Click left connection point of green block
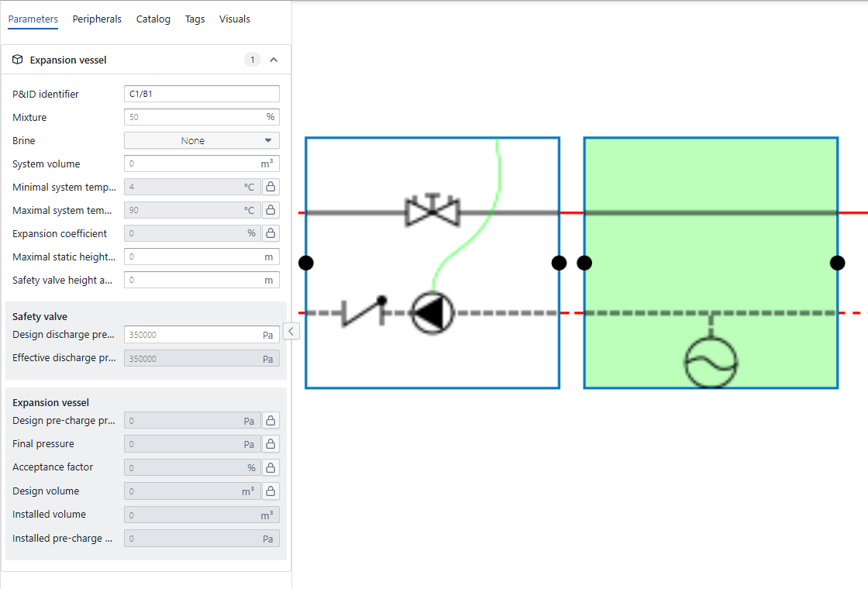 click(584, 263)
